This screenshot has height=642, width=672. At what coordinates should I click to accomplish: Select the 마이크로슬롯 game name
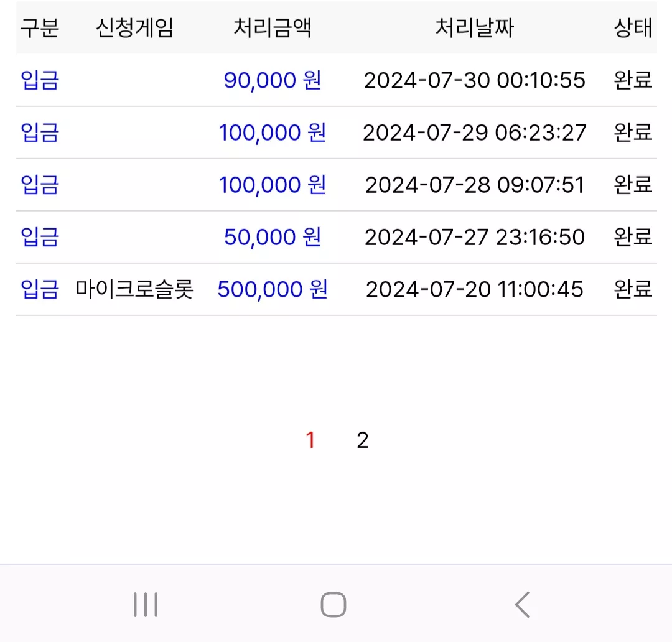coord(134,289)
